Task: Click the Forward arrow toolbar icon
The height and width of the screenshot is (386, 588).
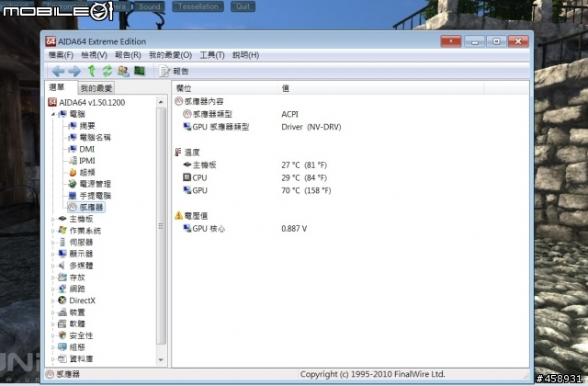Action: coord(74,71)
